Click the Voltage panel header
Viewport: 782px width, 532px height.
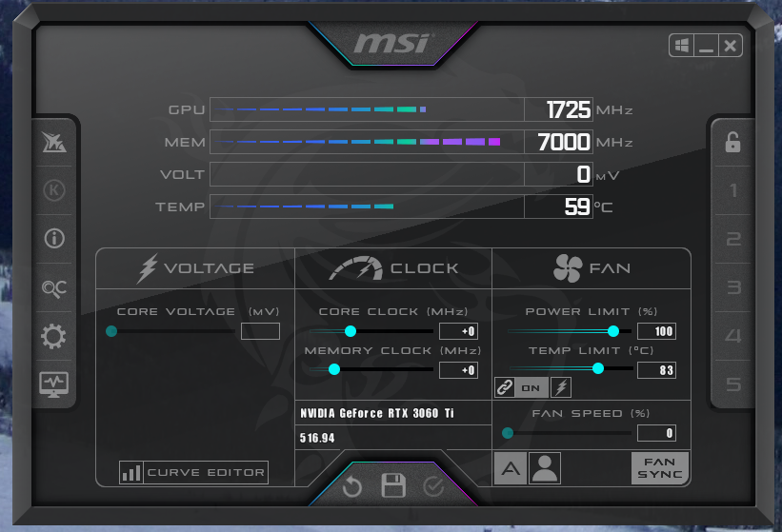(x=195, y=268)
